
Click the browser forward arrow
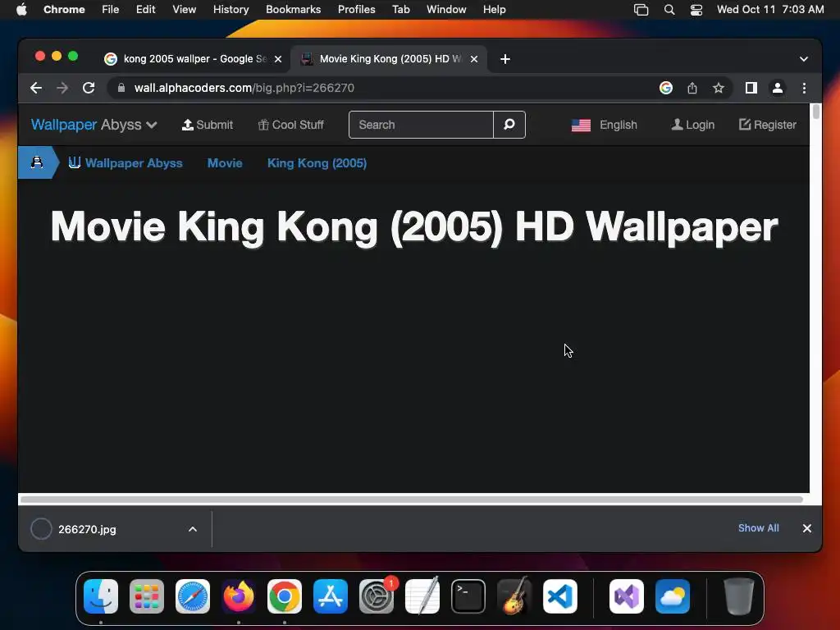tap(62, 88)
